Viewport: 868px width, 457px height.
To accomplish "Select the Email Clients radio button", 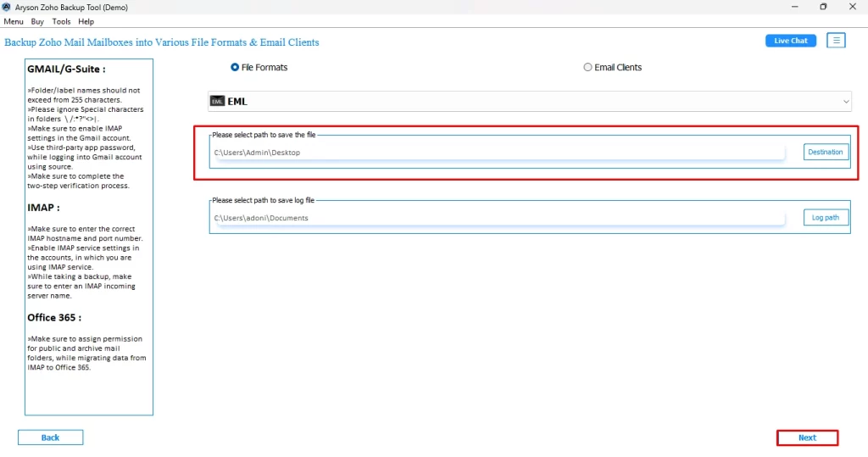I will click(587, 67).
